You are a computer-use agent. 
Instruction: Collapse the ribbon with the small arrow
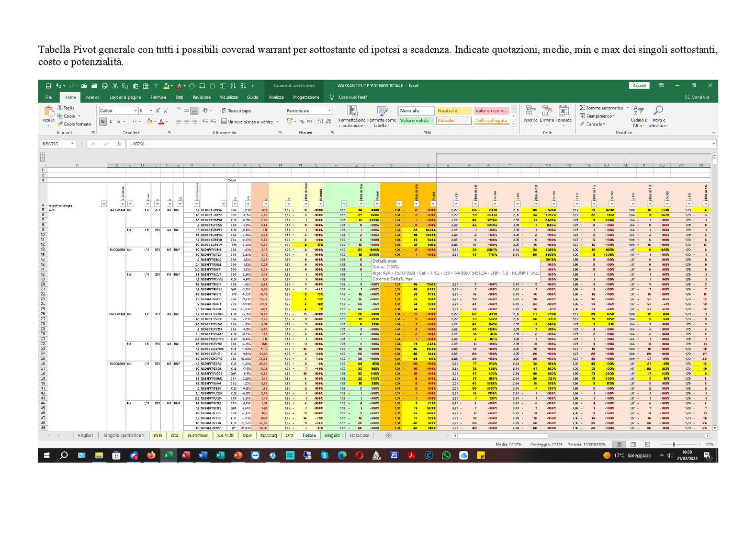(713, 133)
